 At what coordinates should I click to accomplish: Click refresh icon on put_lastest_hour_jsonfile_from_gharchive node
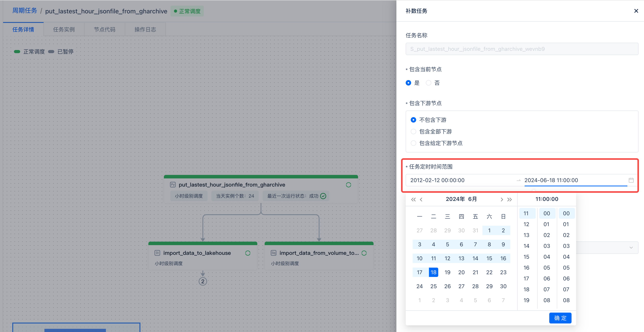click(x=348, y=185)
